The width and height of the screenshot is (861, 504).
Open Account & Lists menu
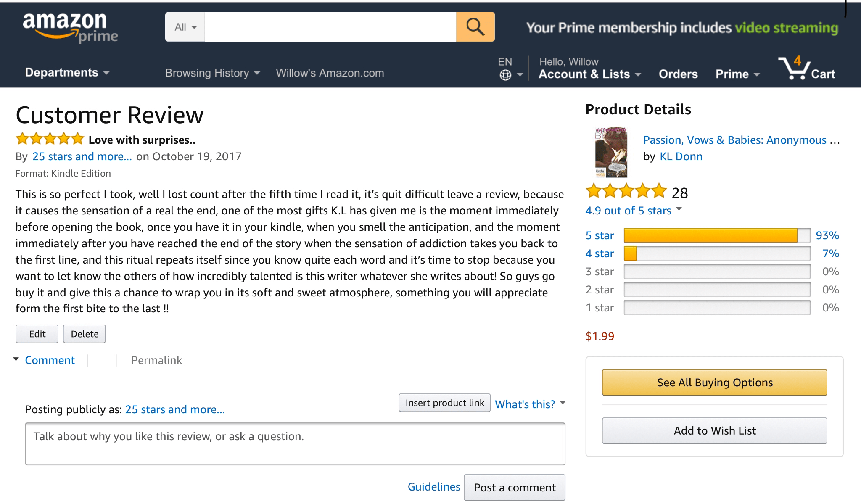tap(589, 74)
